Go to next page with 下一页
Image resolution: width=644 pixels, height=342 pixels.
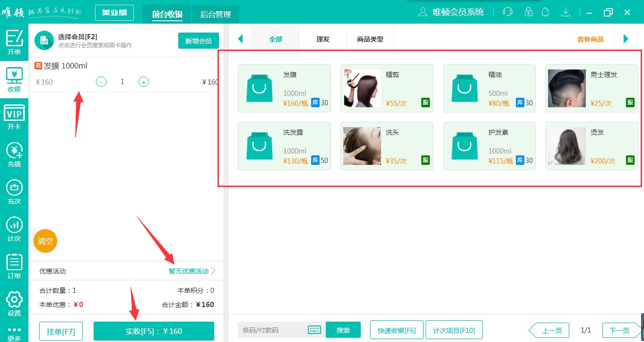click(622, 331)
